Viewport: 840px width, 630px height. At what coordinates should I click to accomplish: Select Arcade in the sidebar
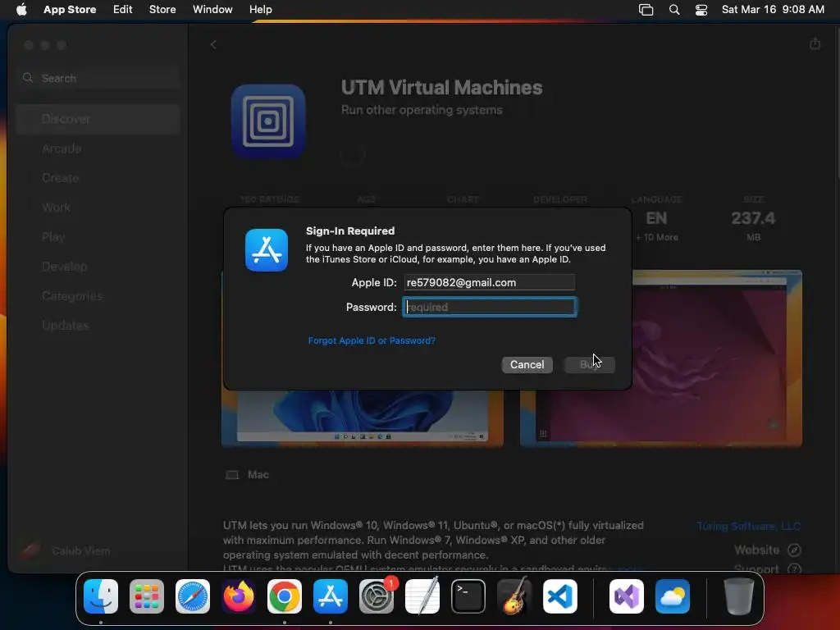coord(98,148)
